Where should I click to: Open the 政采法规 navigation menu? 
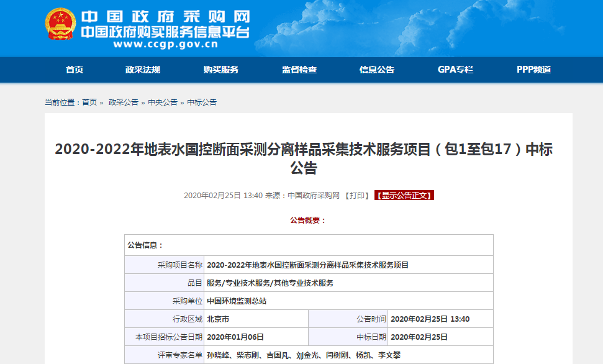143,70
